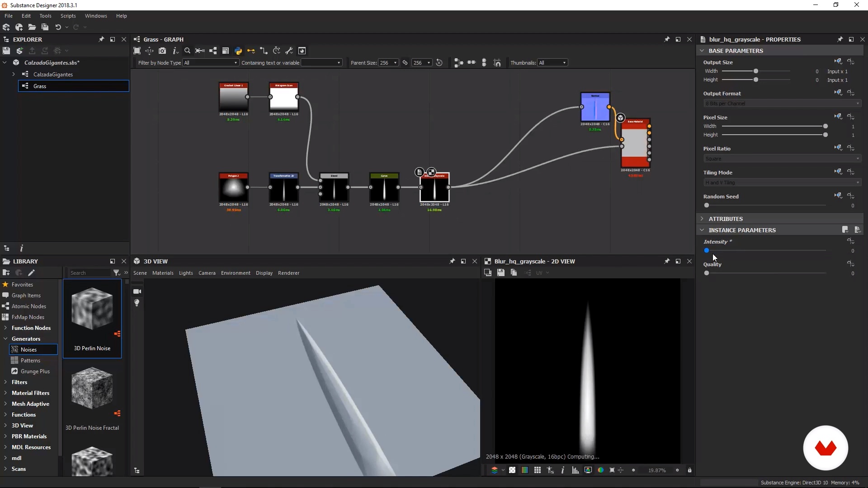Expand the Attributes section
Screen dimensions: 868x488
tap(702, 219)
